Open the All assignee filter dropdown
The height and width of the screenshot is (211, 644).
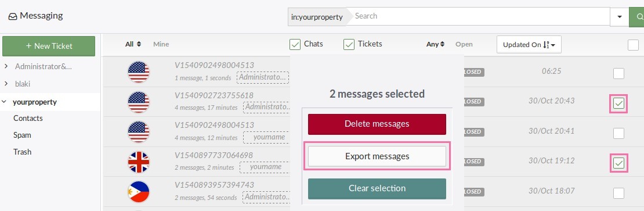tap(133, 44)
